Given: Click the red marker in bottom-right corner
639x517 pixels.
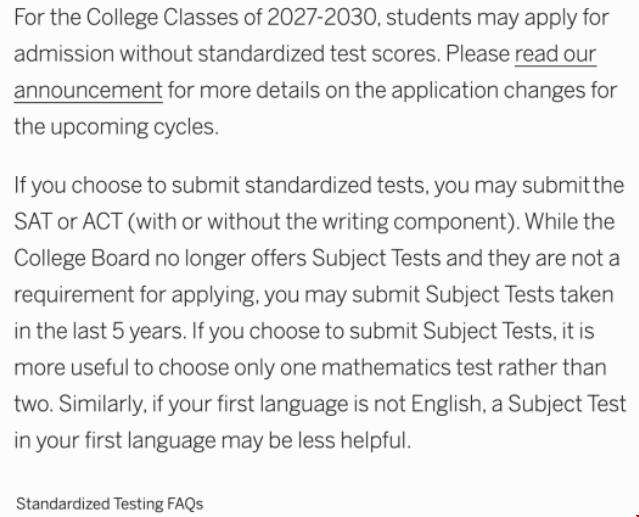Looking at the screenshot, I should tap(637, 515).
